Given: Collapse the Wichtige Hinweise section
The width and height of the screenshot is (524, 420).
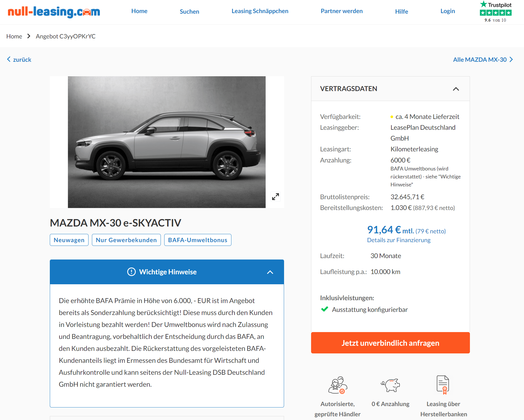Looking at the screenshot, I should coord(270,272).
